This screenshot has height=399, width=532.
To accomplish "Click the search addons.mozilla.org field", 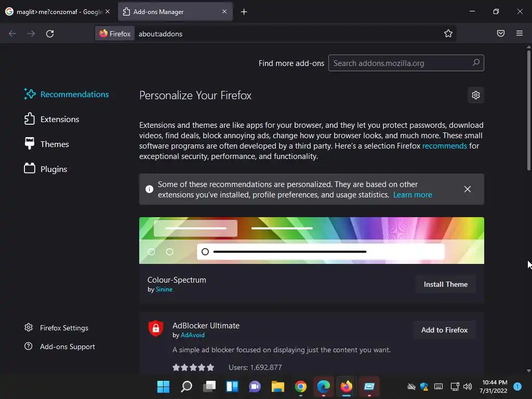I will [406, 63].
